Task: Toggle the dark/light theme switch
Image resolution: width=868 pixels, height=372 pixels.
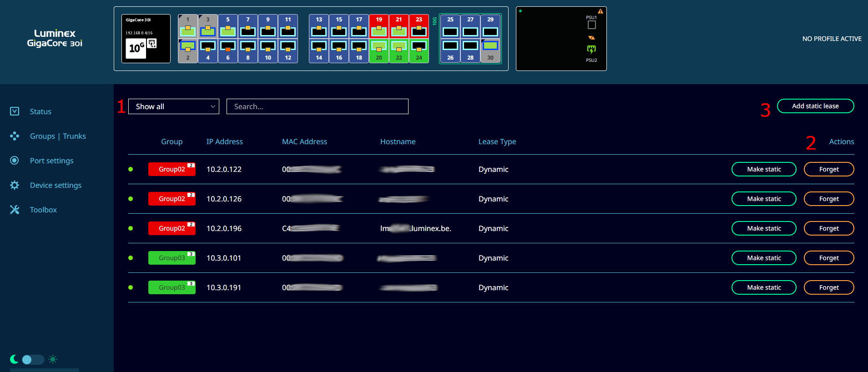Action: pyautogui.click(x=33, y=360)
